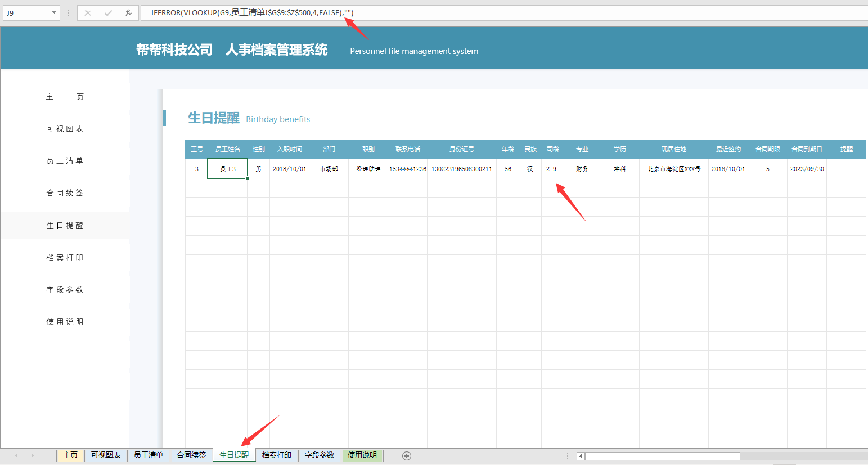Select the address cell 北京市海淀区XXX号
The image size is (868, 465).
click(674, 169)
